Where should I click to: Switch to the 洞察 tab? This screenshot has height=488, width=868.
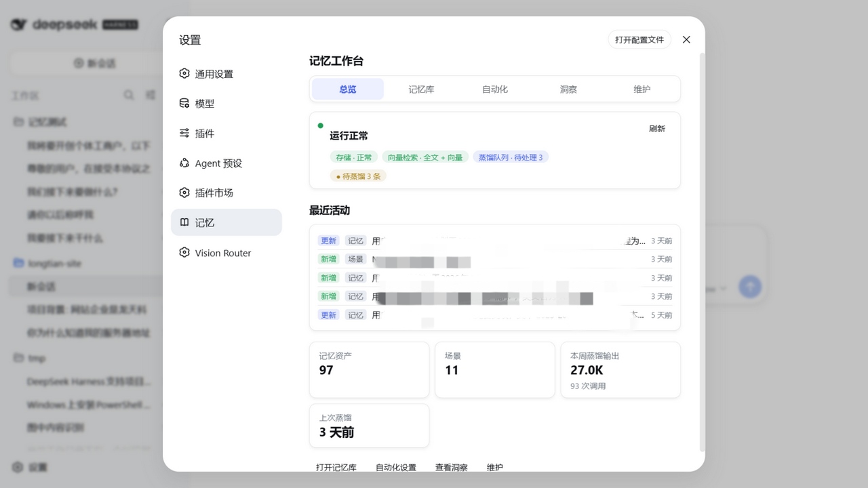568,89
